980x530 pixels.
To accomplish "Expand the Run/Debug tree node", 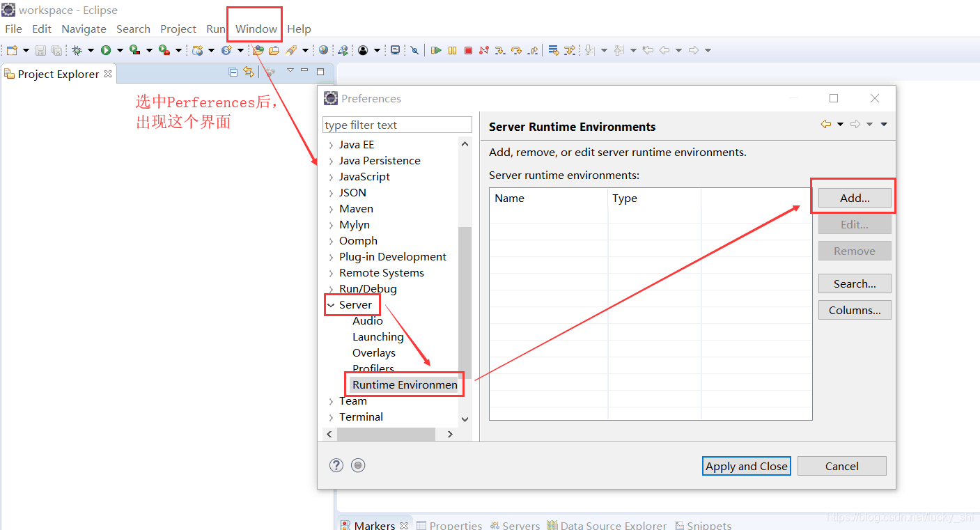I will pyautogui.click(x=331, y=289).
